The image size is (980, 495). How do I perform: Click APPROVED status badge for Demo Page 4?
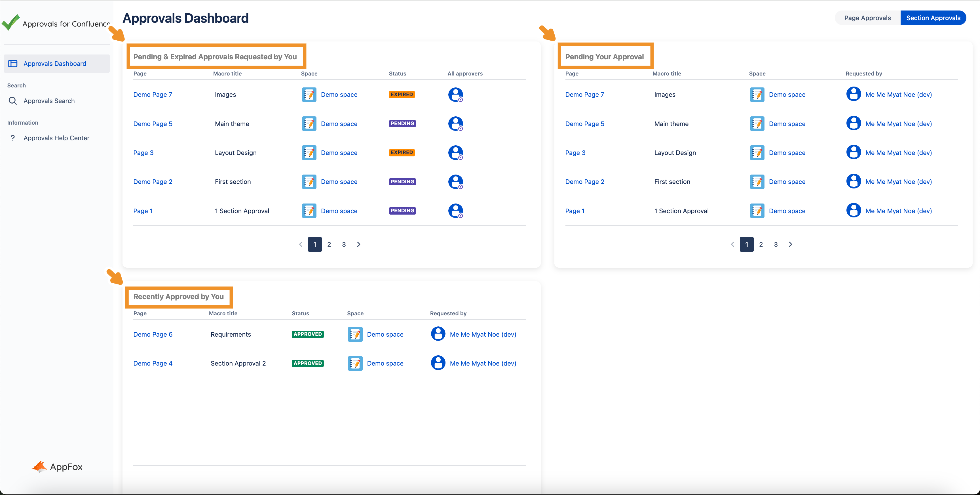[307, 363]
